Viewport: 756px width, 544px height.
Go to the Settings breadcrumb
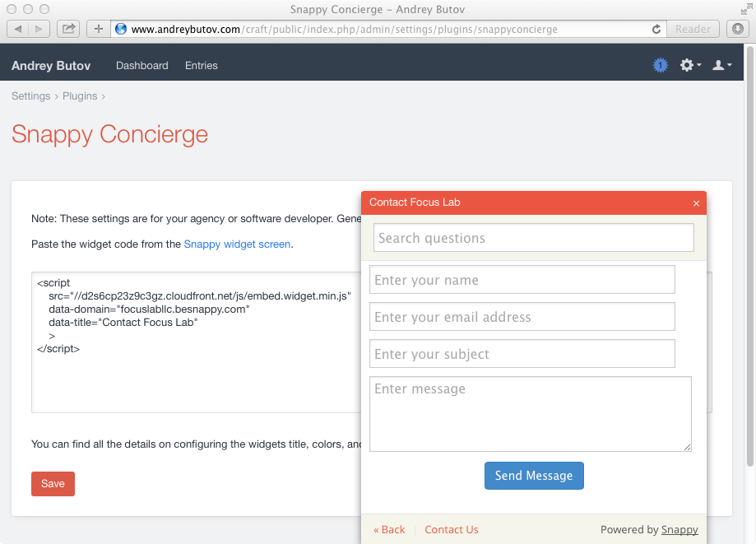point(31,96)
